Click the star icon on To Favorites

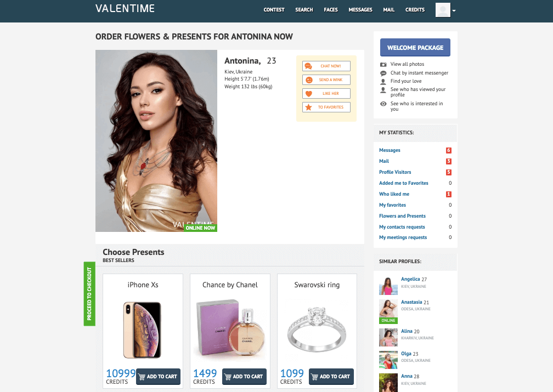coord(308,107)
